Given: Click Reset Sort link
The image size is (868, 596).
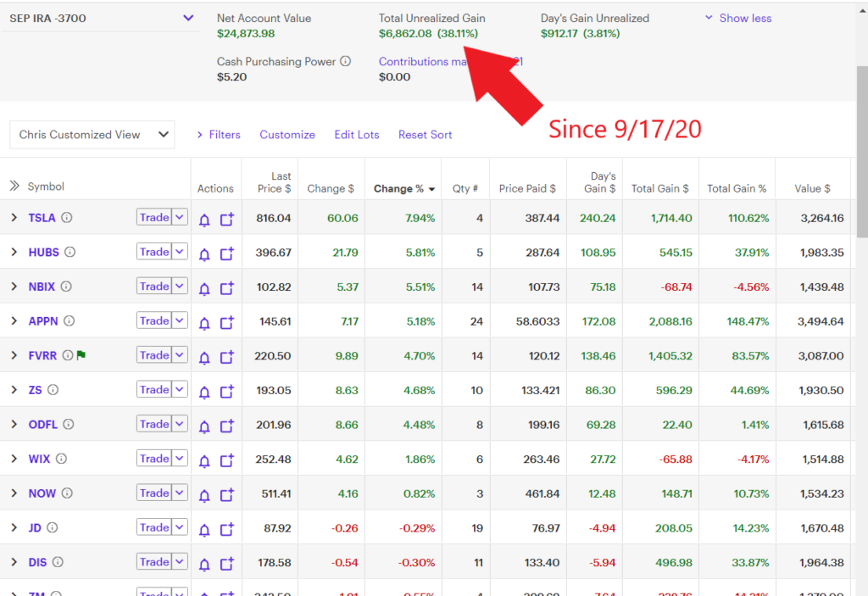Looking at the screenshot, I should pos(425,135).
